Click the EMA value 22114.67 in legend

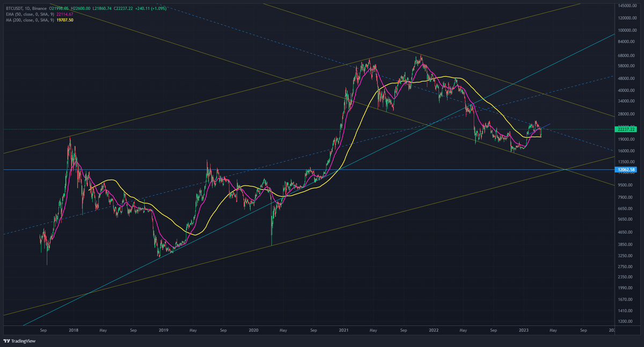pos(64,14)
